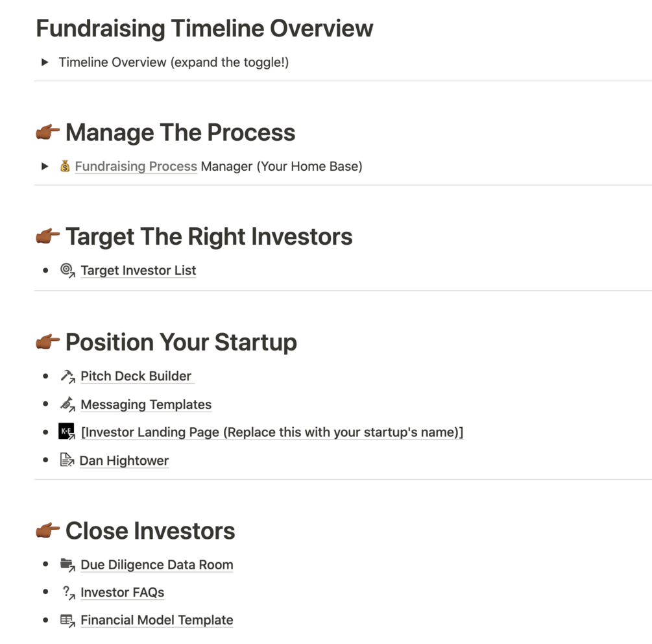The image size is (652, 644).
Task: Expand the Timeline Overview toggle
Action: click(x=45, y=62)
